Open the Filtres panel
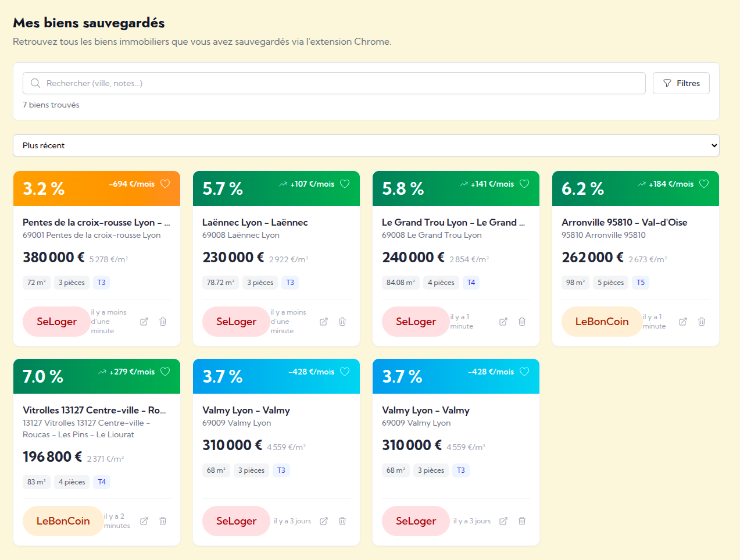This screenshot has height=560, width=740. [681, 83]
